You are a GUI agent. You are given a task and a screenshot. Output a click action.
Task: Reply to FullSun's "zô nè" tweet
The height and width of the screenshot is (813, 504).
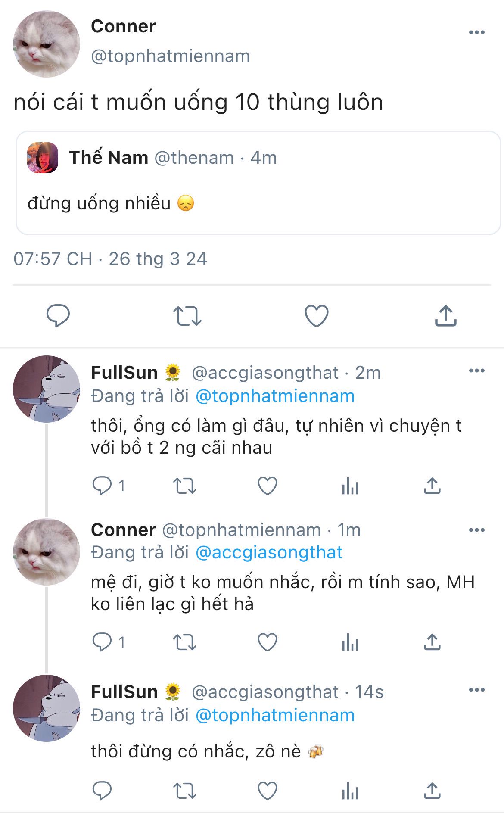[x=102, y=791]
